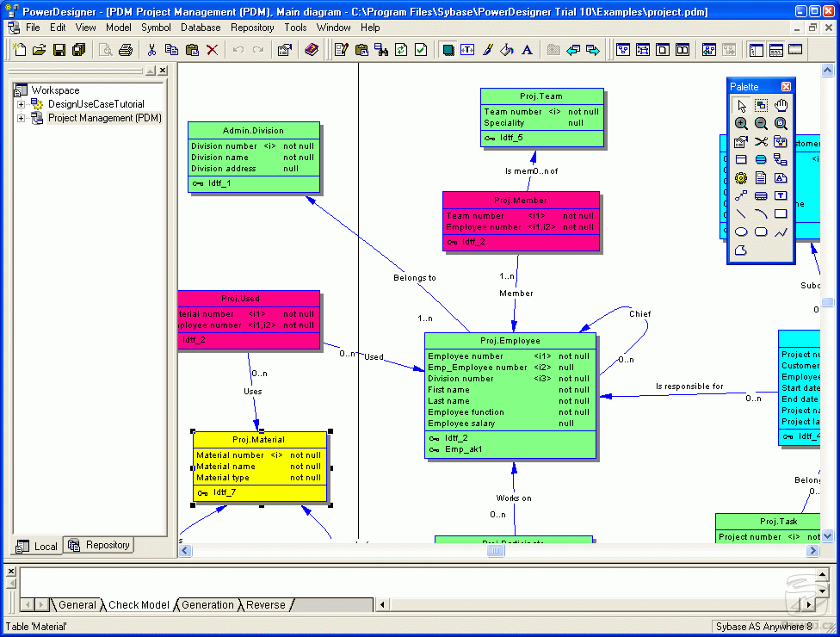The width and height of the screenshot is (840, 637).
Task: Click the Open folder toolbar icon
Action: click(39, 50)
